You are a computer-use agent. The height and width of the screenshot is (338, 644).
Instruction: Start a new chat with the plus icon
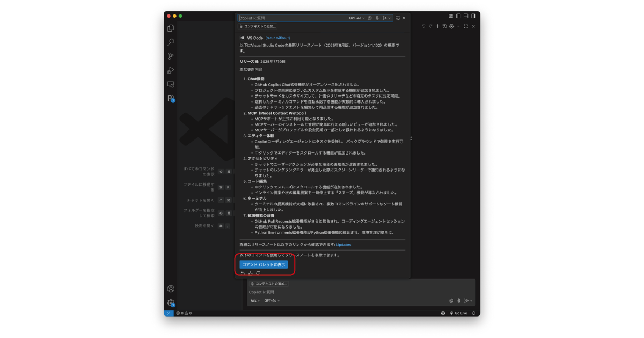(437, 26)
